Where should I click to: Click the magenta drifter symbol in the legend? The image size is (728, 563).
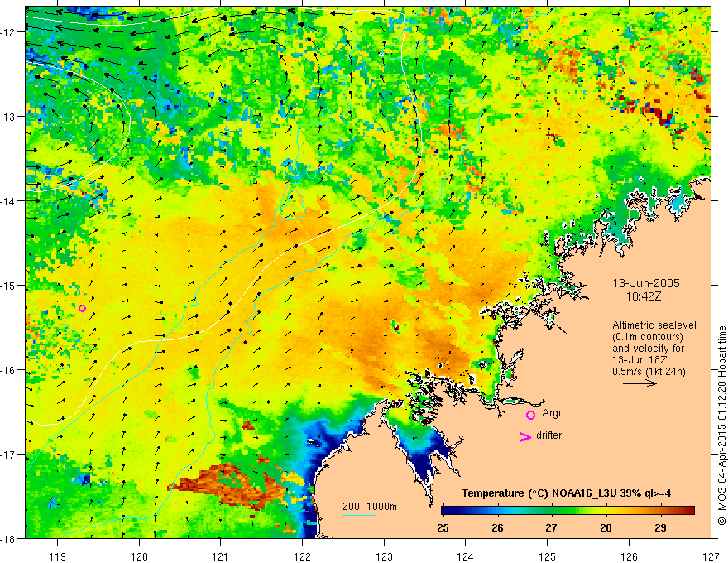pyautogui.click(x=524, y=436)
